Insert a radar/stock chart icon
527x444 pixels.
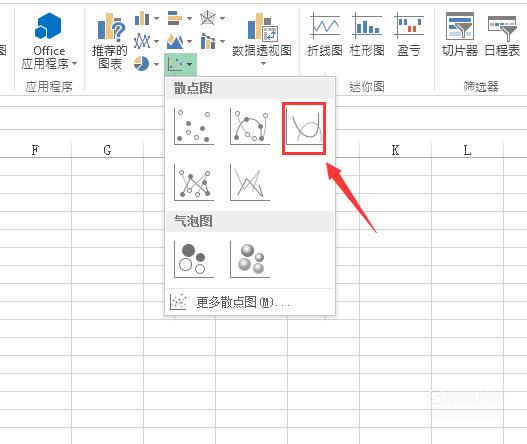point(207,18)
